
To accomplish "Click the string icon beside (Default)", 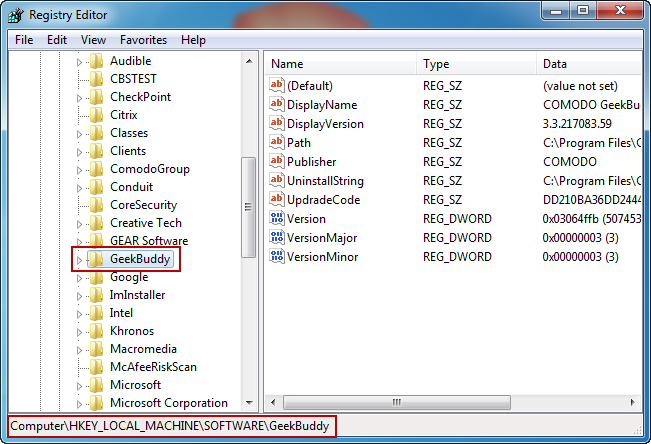I will click(277, 86).
